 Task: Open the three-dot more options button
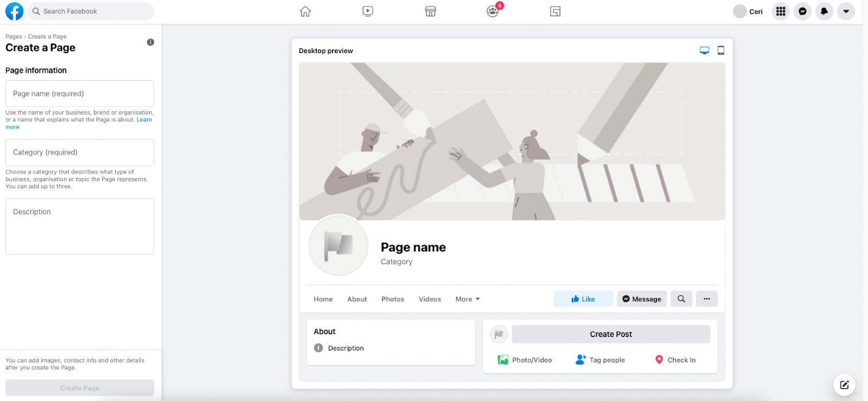[707, 299]
